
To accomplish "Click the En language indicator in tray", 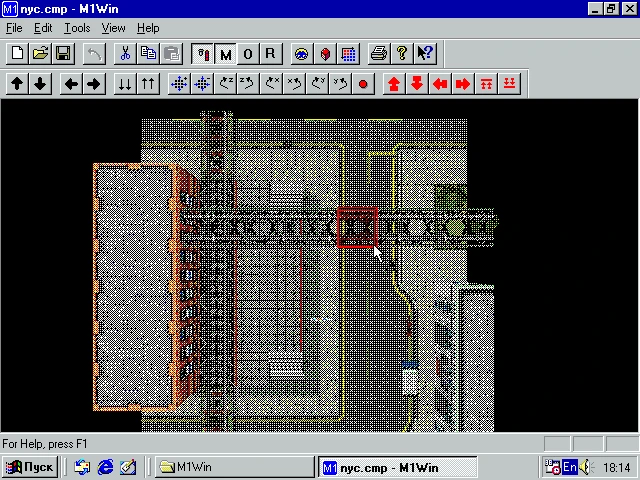I will coord(570,467).
